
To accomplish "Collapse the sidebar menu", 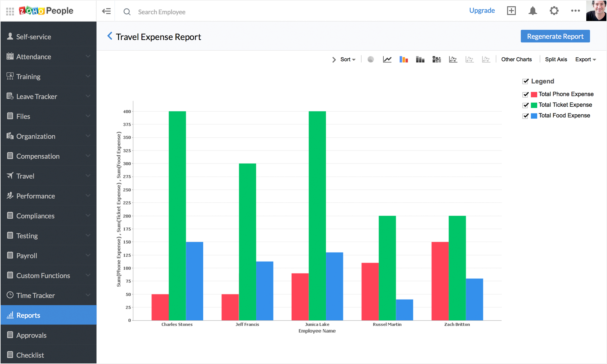I will pyautogui.click(x=106, y=12).
